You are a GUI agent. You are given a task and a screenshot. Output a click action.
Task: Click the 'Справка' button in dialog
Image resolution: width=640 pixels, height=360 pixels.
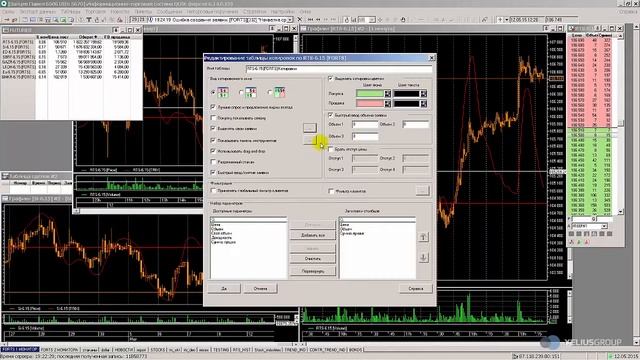click(x=416, y=288)
